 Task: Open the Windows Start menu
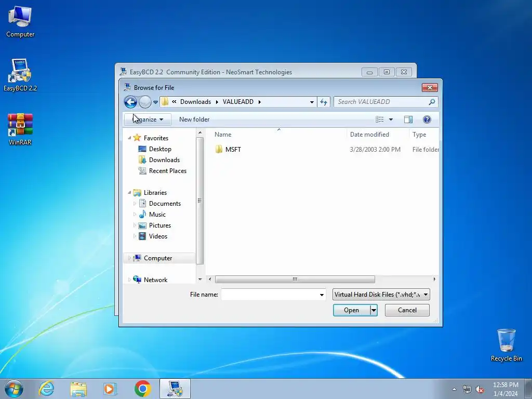[14, 389]
